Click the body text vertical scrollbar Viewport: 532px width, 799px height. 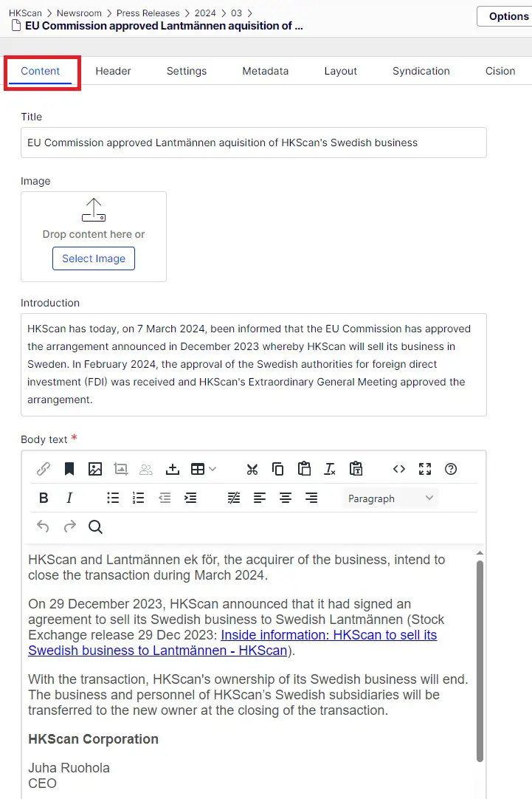pyautogui.click(x=480, y=661)
